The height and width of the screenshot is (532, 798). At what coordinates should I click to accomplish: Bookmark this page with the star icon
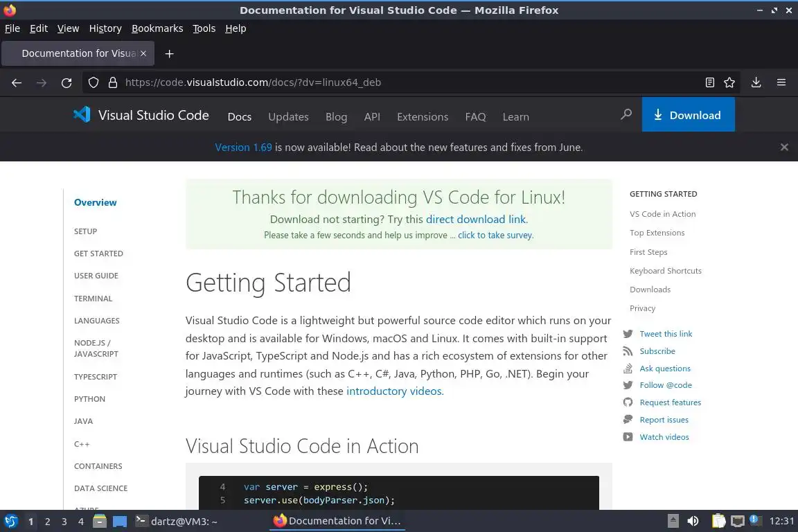[729, 82]
